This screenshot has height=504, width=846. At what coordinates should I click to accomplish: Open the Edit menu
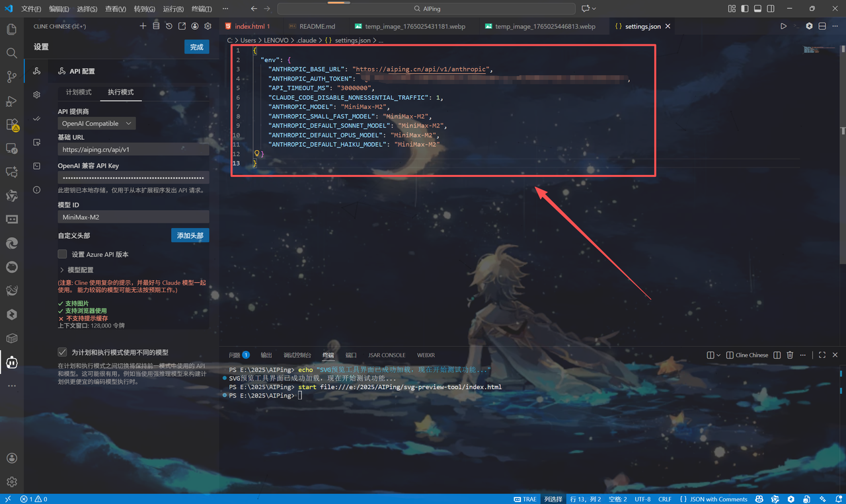click(59, 9)
